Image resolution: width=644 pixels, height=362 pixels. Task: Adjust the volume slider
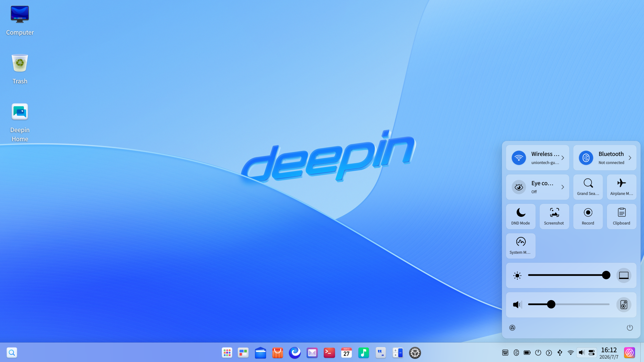(569, 305)
